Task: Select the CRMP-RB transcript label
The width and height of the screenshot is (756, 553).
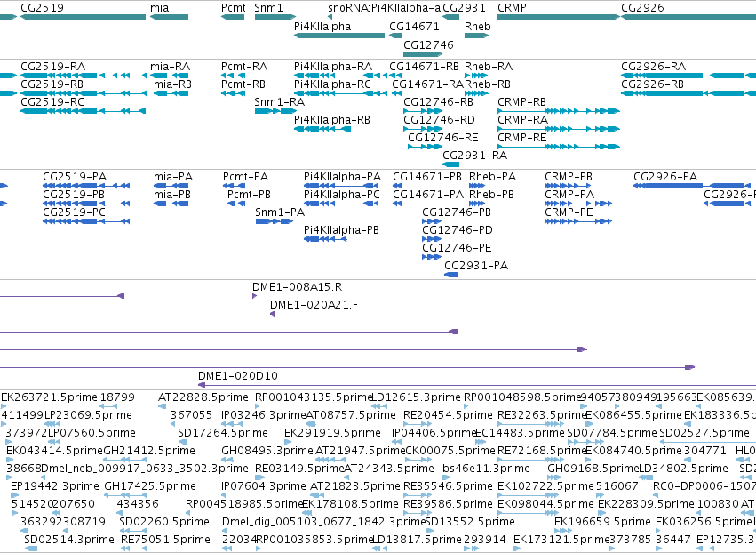Action: point(521,102)
